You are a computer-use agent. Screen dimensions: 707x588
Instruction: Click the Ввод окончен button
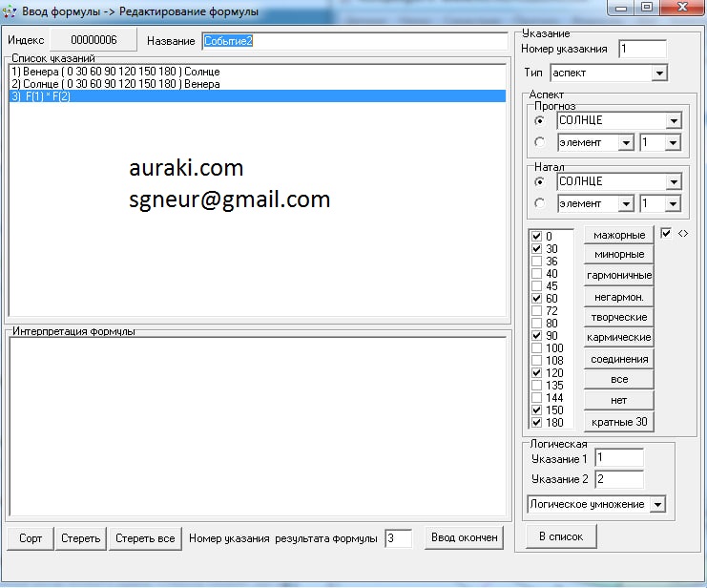(464, 538)
